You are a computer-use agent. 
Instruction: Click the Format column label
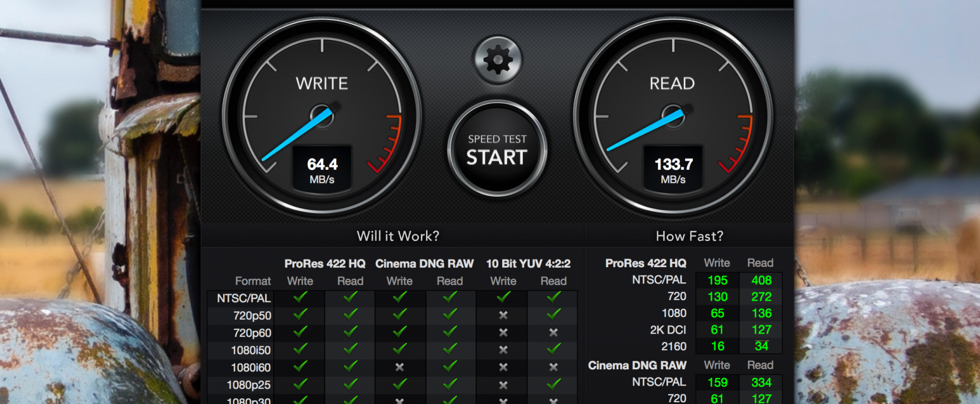click(x=252, y=281)
